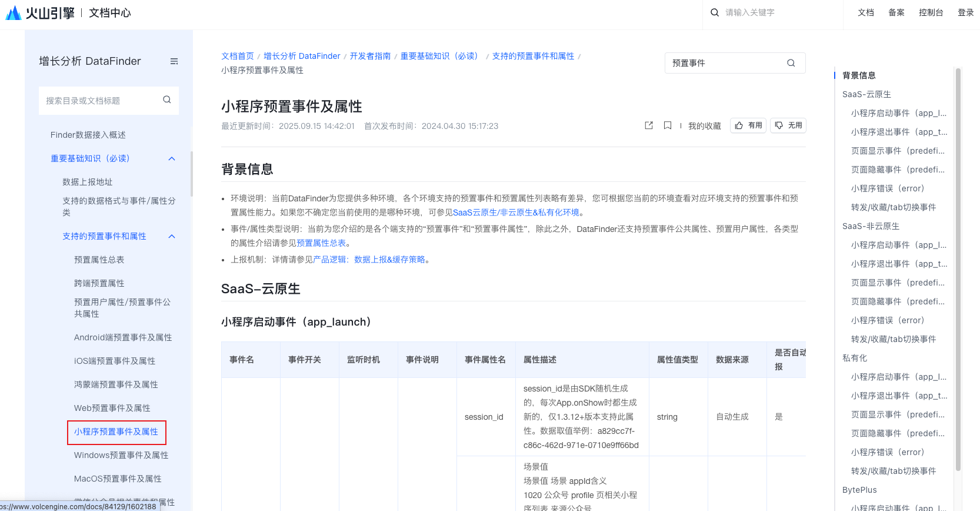Open 预置用户属性/预置事件公共属性 in sidebar
This screenshot has height=511, width=980.
[122, 308]
